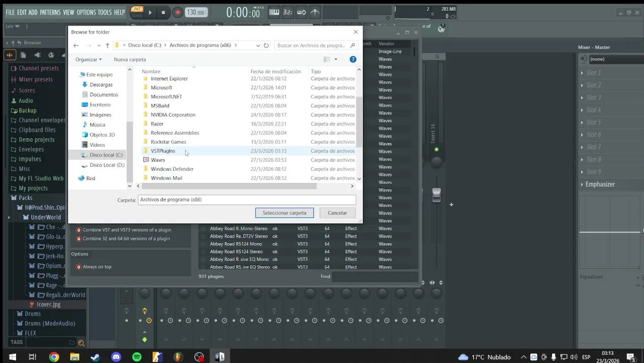Click the back arrow in folder dialog
This screenshot has height=363, width=644.
point(76,45)
